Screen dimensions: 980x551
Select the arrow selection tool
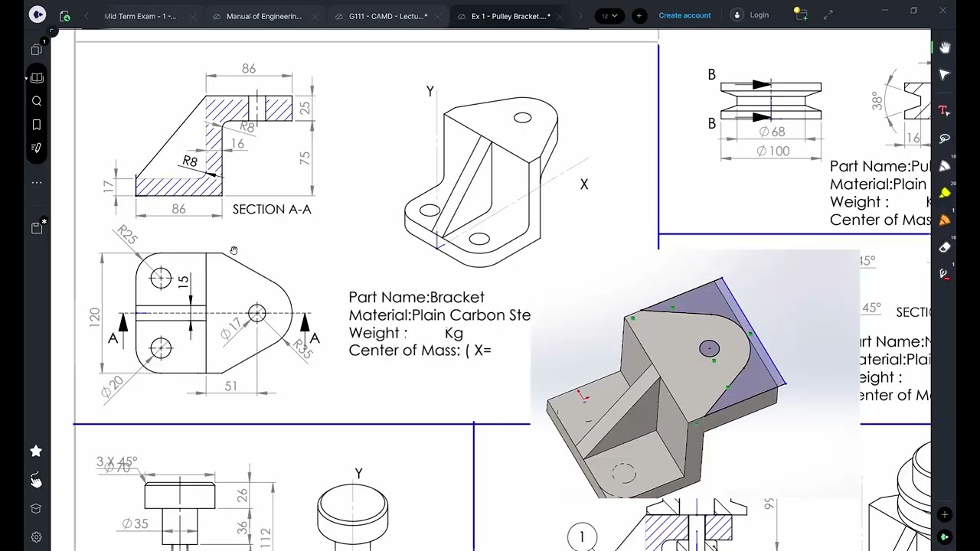click(x=945, y=75)
